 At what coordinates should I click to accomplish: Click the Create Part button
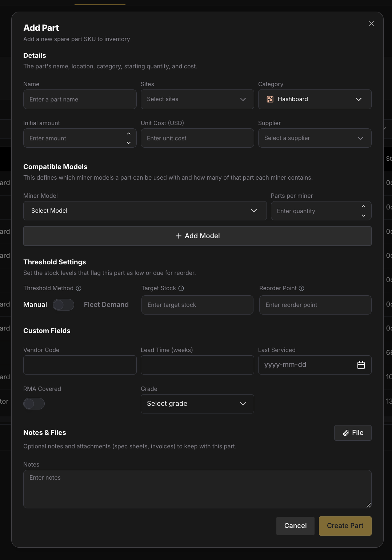coord(345,526)
